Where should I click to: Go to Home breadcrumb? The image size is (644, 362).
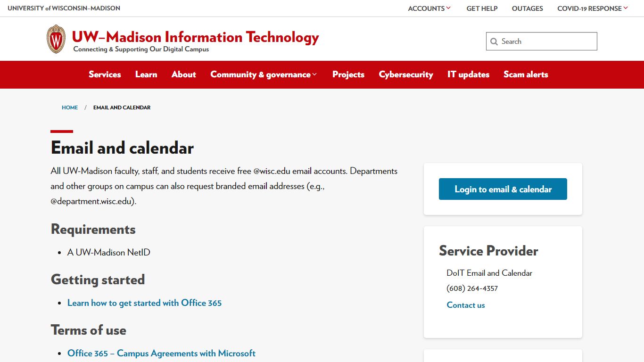[70, 107]
